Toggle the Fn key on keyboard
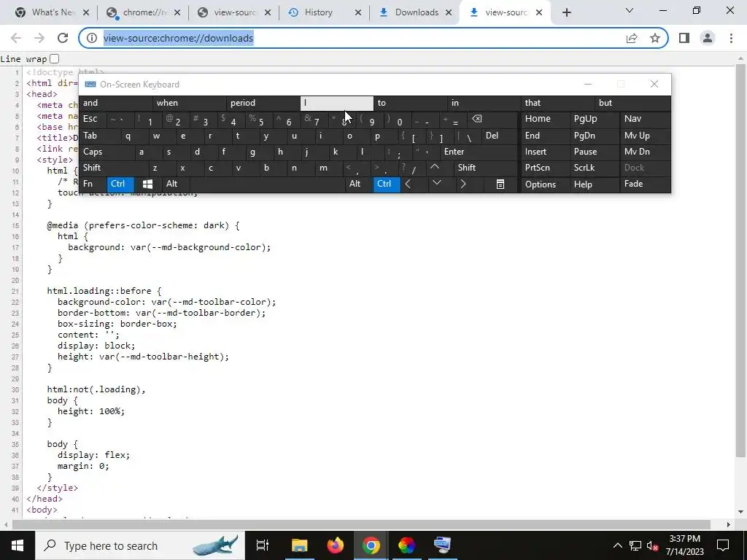 tap(93, 184)
